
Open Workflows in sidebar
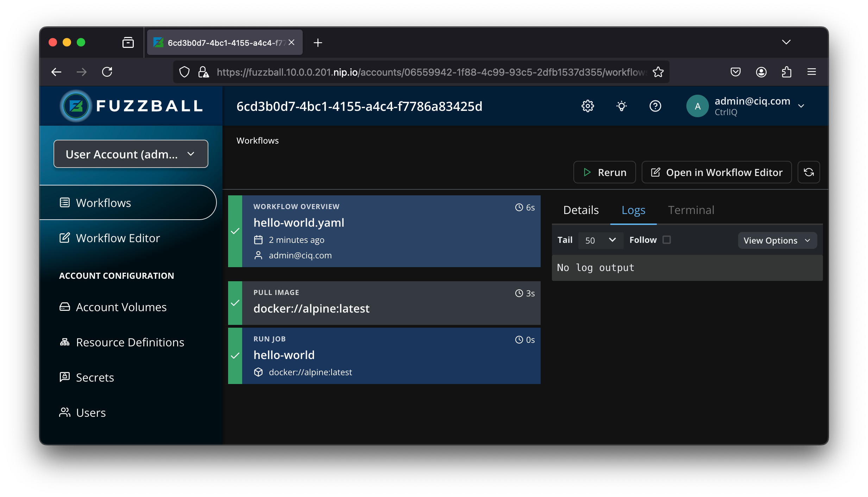128,203
